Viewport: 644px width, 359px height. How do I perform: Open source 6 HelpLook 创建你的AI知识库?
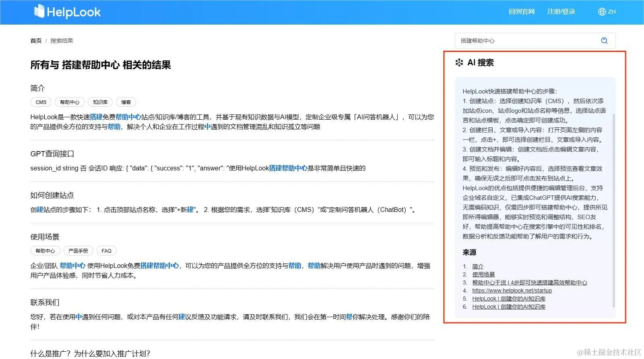509,307
